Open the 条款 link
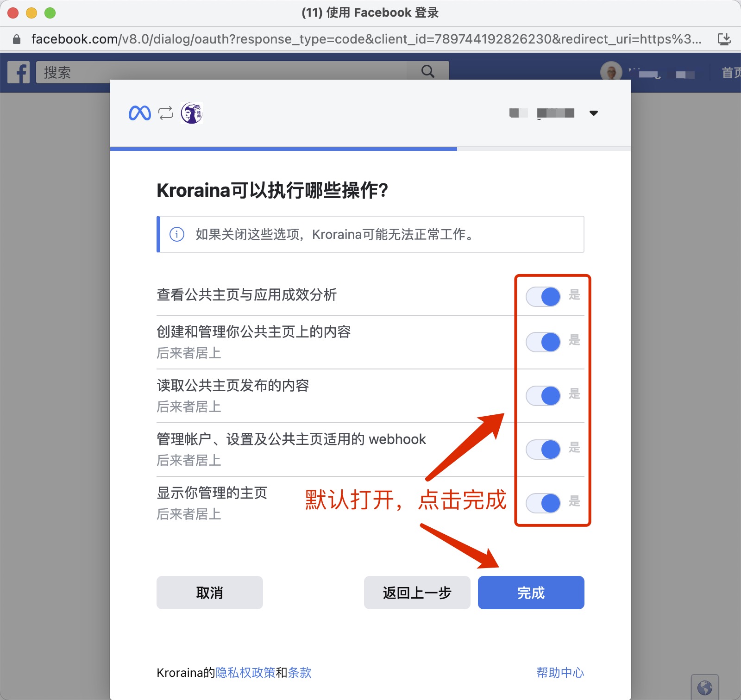This screenshot has width=741, height=700. (x=300, y=673)
